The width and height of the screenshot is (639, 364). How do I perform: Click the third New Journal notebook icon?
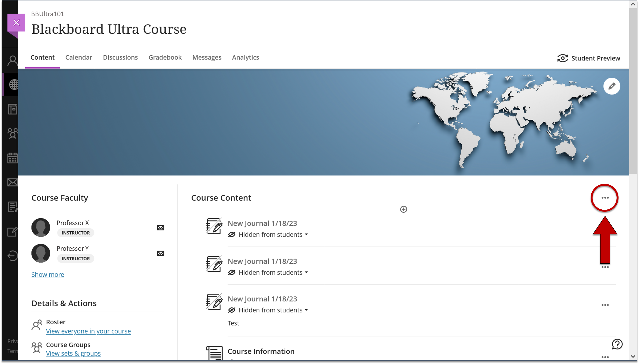[214, 302]
